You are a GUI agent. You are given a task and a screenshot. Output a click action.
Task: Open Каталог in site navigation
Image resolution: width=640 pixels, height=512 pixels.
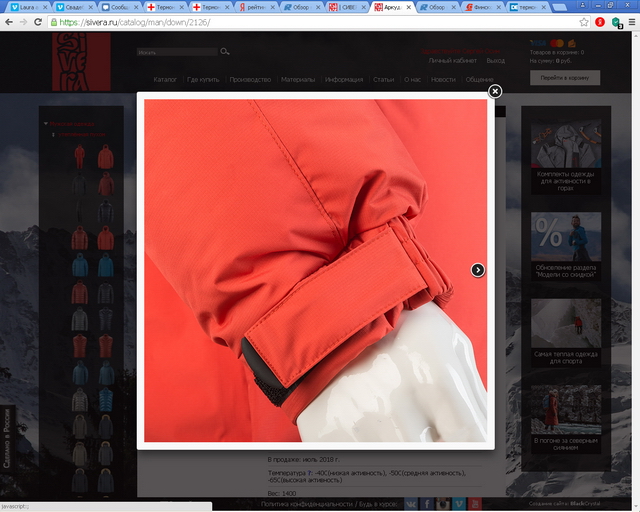click(165, 80)
